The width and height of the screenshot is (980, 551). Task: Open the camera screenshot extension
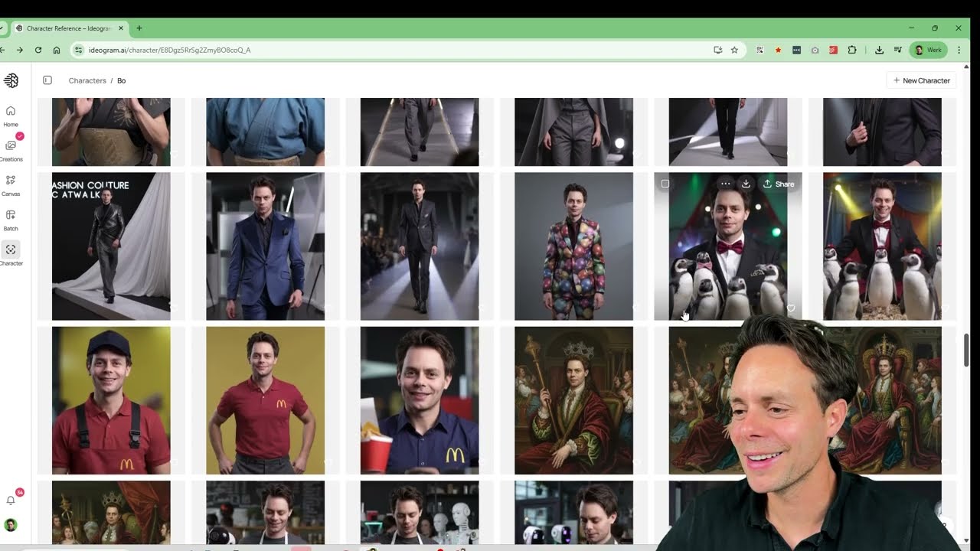[815, 50]
